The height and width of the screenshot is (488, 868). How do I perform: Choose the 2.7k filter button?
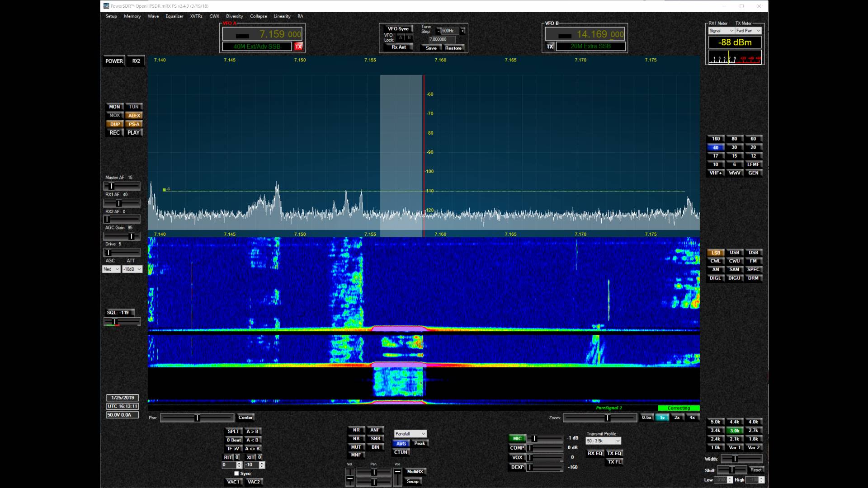pos(753,431)
